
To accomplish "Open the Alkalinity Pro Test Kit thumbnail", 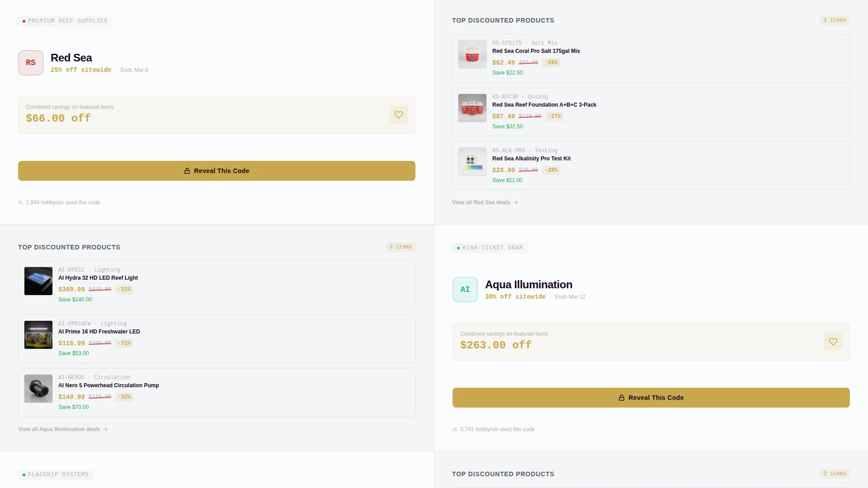I will [472, 162].
